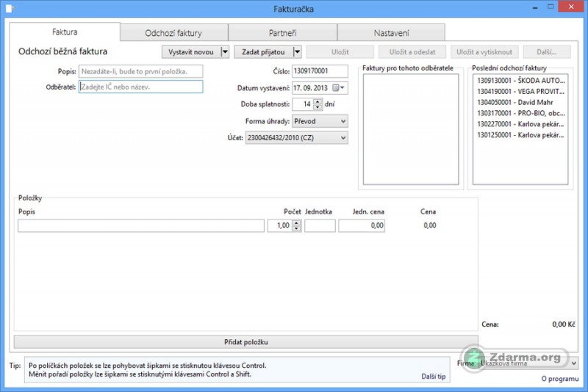
Task: Go to the Partneři tab
Action: pos(283,33)
